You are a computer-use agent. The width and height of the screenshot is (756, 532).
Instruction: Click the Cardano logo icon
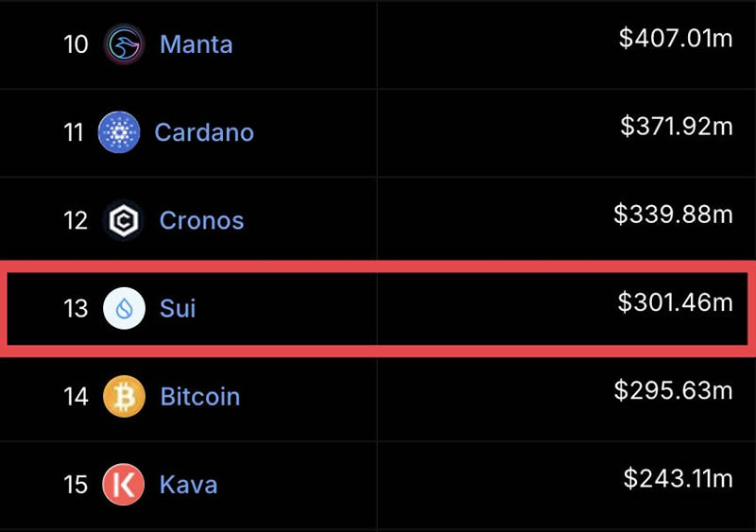[119, 132]
